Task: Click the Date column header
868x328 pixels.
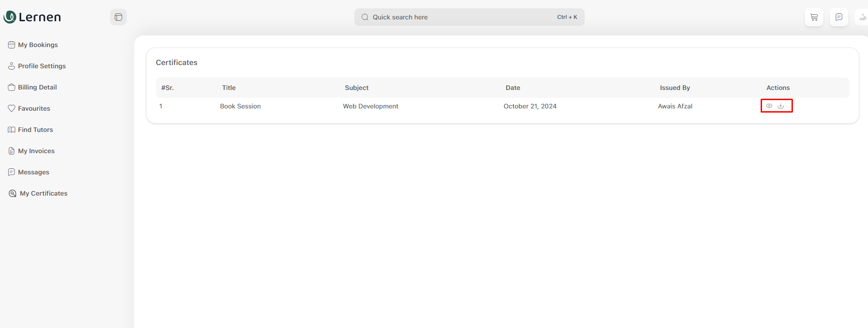Action: coord(513,88)
